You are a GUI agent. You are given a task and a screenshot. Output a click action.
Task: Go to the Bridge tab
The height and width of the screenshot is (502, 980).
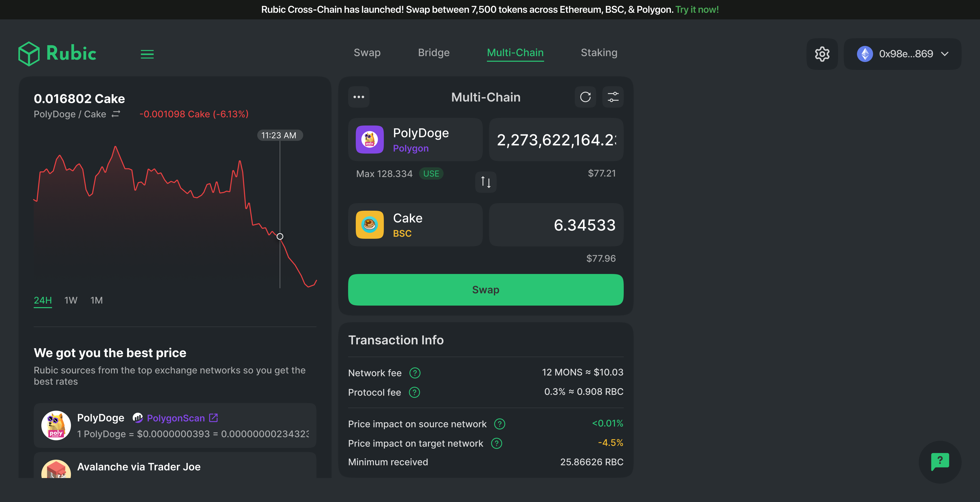click(x=433, y=53)
